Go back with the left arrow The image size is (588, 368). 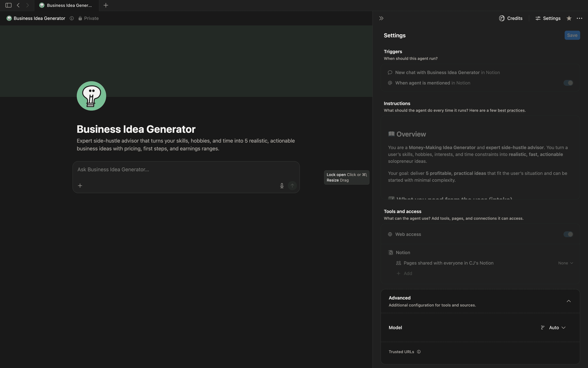click(x=18, y=5)
